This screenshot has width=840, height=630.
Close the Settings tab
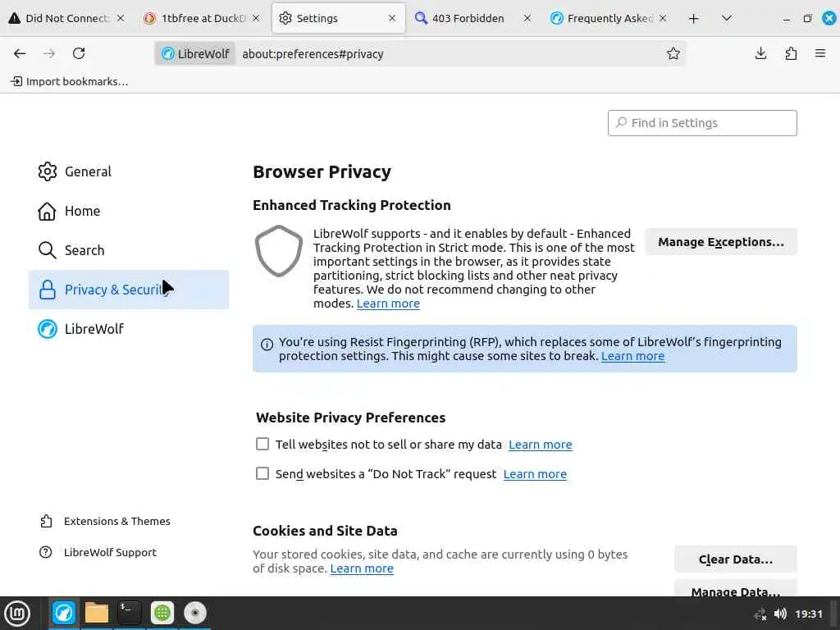pos(392,18)
